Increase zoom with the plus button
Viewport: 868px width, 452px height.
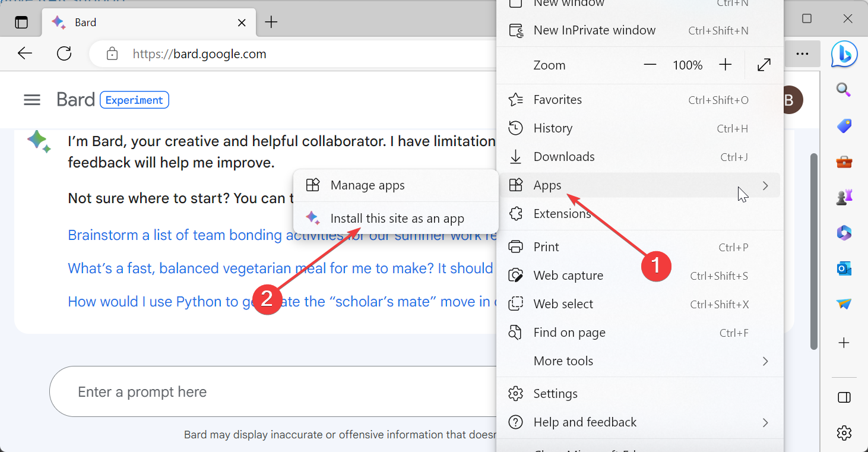coord(725,65)
